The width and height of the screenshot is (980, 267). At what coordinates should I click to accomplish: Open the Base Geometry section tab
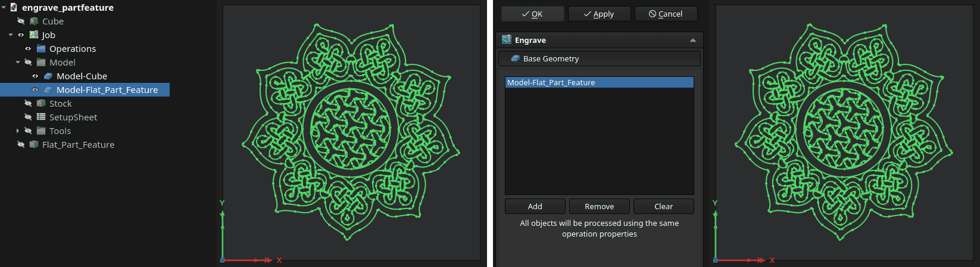600,58
